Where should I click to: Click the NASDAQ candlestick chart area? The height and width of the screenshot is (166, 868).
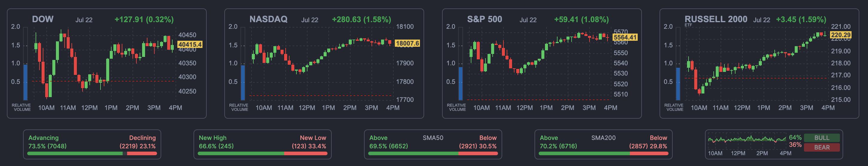(x=321, y=64)
